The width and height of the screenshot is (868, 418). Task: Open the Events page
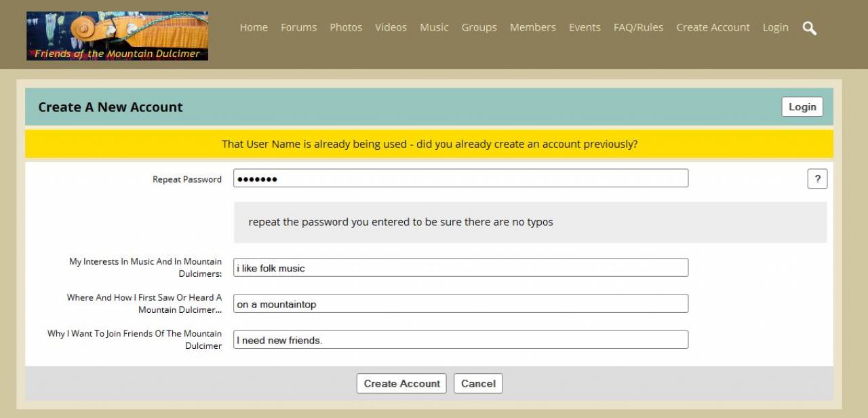585,28
